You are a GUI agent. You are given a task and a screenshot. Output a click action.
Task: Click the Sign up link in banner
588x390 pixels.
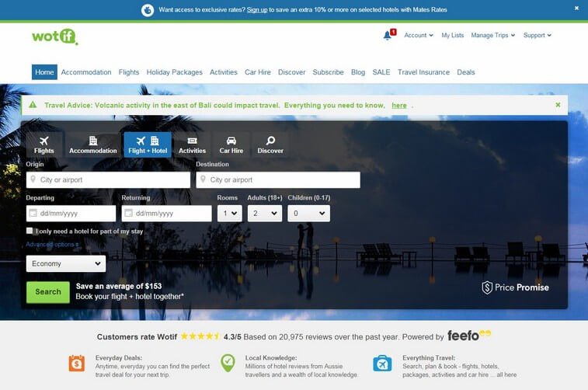click(257, 10)
